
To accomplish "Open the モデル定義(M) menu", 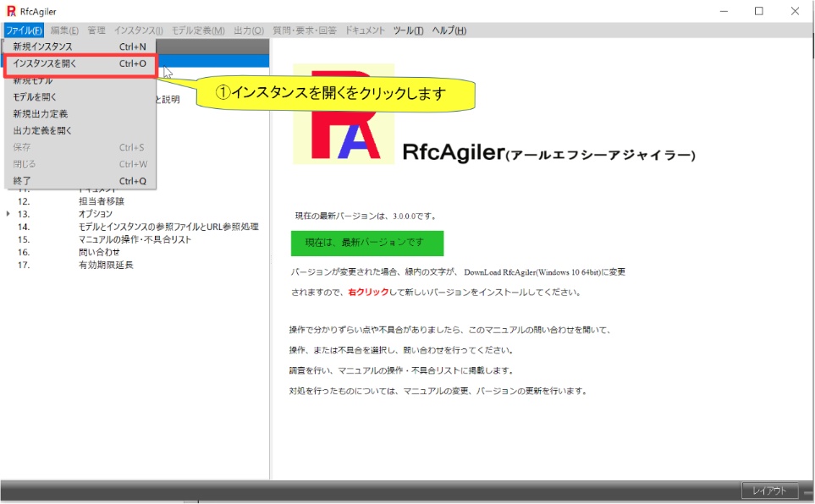I will pyautogui.click(x=198, y=30).
